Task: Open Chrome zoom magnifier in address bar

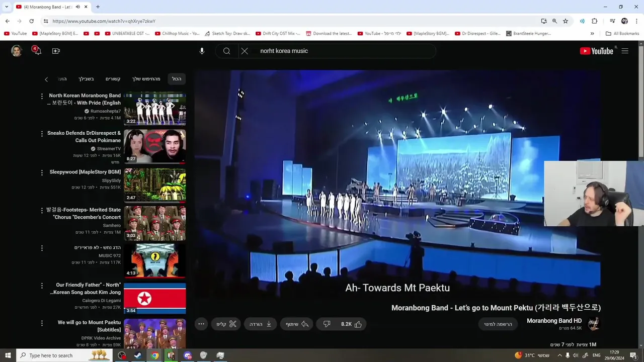Action: 554,21
